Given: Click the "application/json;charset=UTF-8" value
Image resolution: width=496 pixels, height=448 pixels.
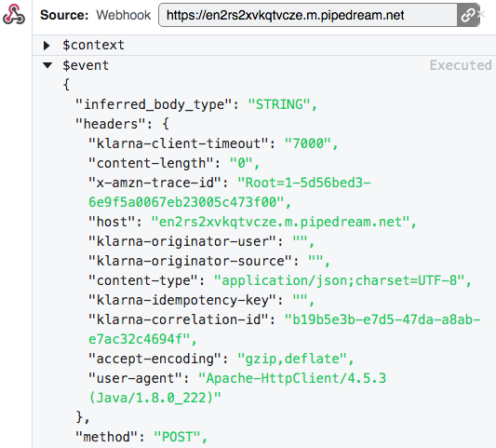Looking at the screenshot, I should [340, 280].
